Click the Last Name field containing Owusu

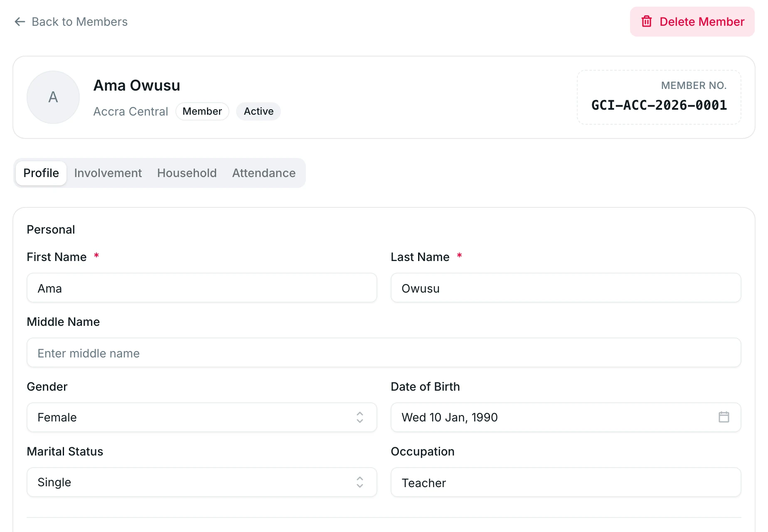click(566, 288)
